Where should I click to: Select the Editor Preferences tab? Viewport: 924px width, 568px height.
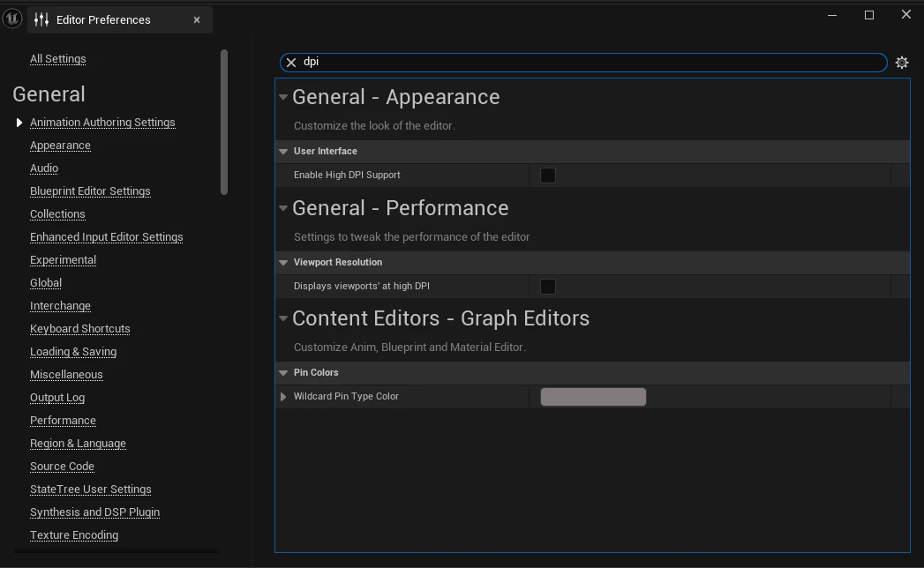(x=103, y=19)
